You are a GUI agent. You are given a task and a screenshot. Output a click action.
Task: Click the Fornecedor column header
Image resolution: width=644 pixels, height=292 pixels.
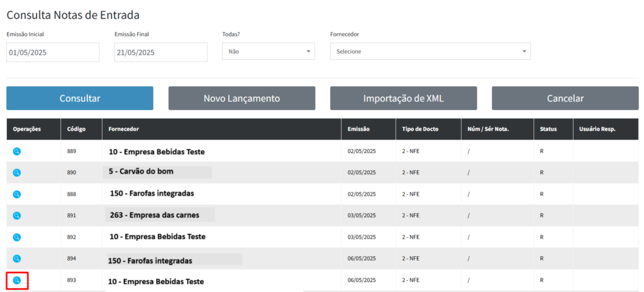[x=123, y=129]
